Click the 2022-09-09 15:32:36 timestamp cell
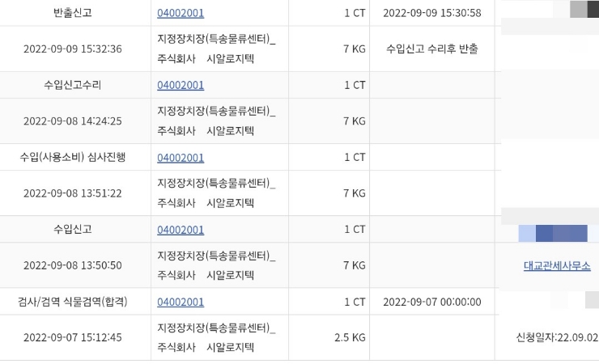The image size is (599, 364). [73, 49]
